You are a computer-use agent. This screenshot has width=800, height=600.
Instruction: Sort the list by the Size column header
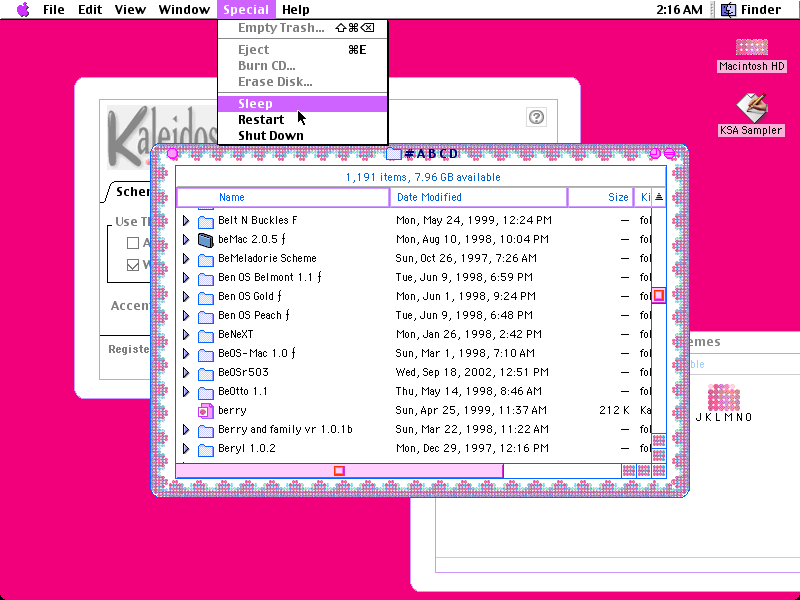point(601,197)
